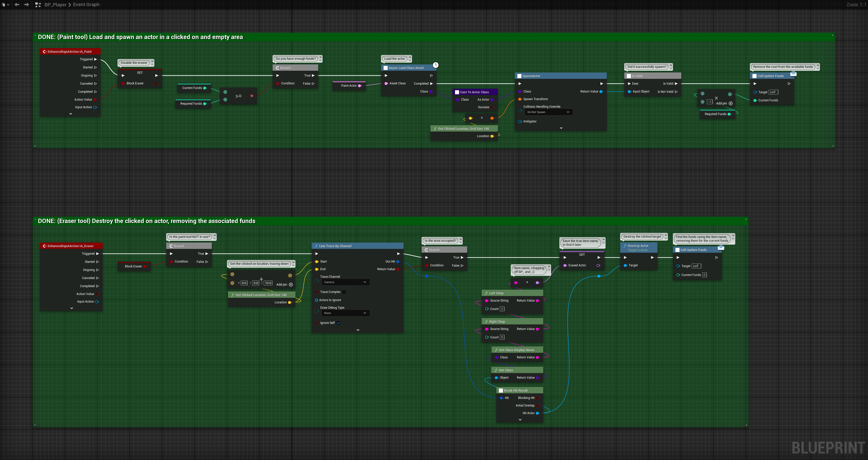Uncheck the Ignore Self checkbox
Screen dimensions: 868x460
[x=338, y=323]
